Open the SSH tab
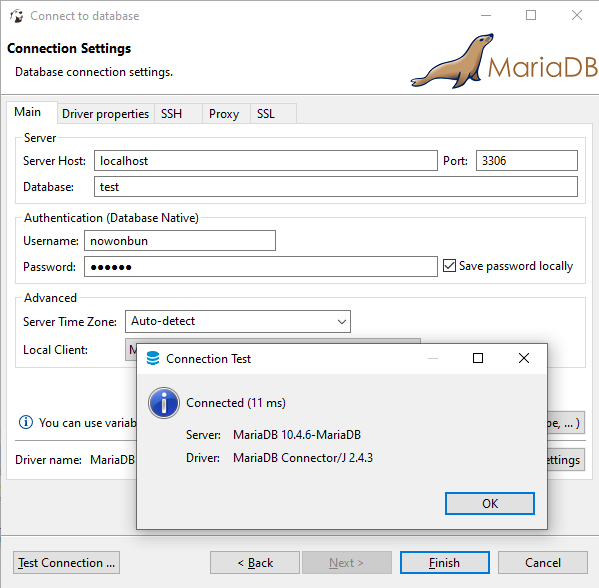The height and width of the screenshot is (588, 599). tap(172, 114)
